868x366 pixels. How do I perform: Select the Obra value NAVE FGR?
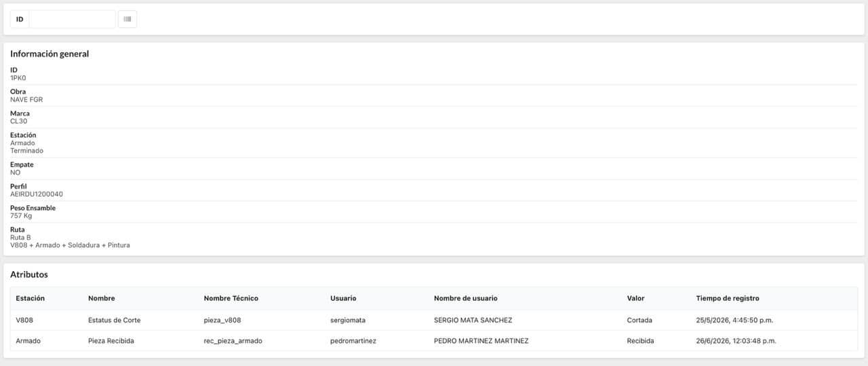(x=26, y=100)
